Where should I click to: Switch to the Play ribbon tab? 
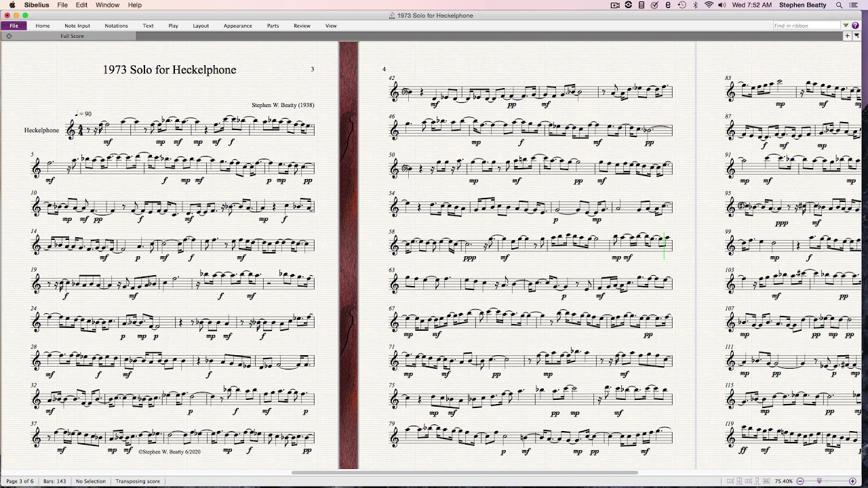174,26
